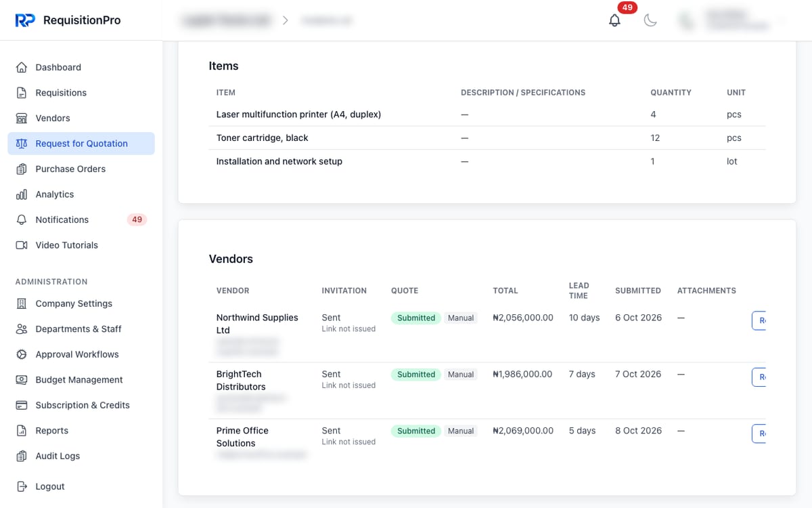Open the Video Tutorials camera icon
Viewport: 812px width, 508px height.
[x=22, y=245]
